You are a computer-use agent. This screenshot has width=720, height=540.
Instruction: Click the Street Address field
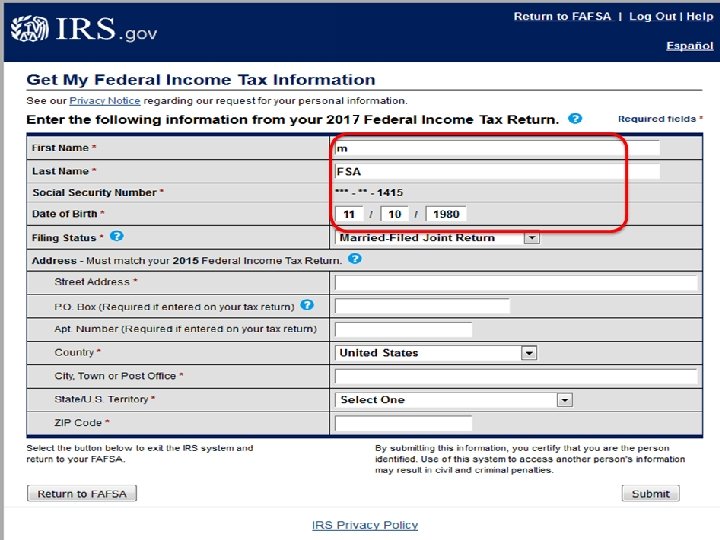(x=516, y=282)
